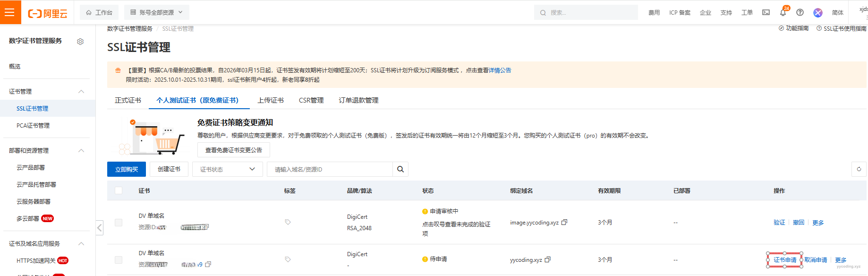Click the help question mark icon

coord(800,13)
